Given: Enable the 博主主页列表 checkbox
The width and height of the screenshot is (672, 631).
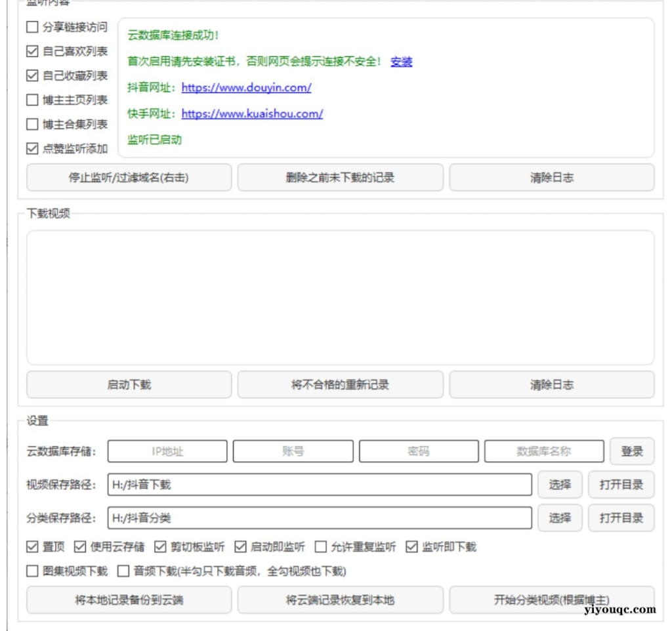Looking at the screenshot, I should (31, 101).
